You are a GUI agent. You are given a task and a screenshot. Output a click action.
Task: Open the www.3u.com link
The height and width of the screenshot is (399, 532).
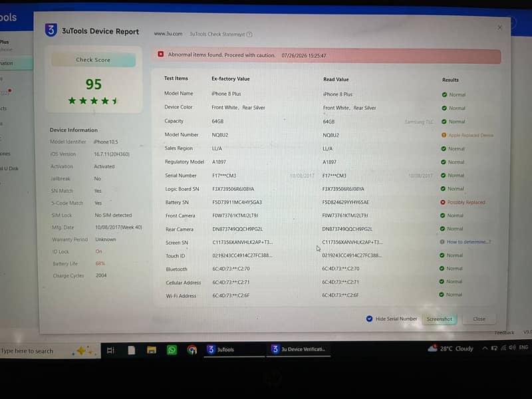click(x=168, y=34)
